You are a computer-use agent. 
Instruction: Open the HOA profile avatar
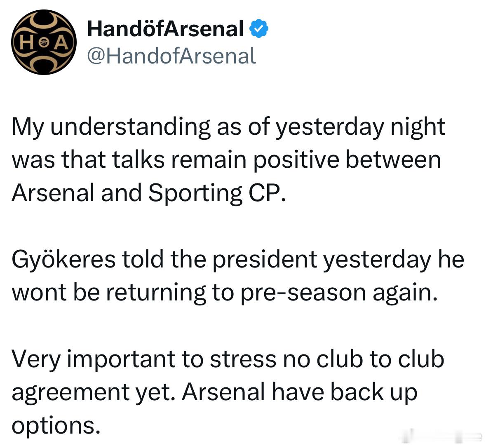pos(44,42)
